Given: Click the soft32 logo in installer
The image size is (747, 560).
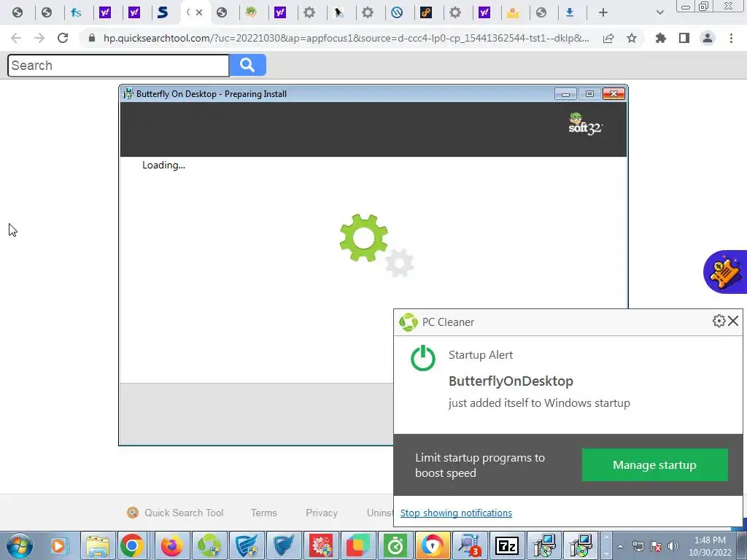Looking at the screenshot, I should (x=585, y=124).
